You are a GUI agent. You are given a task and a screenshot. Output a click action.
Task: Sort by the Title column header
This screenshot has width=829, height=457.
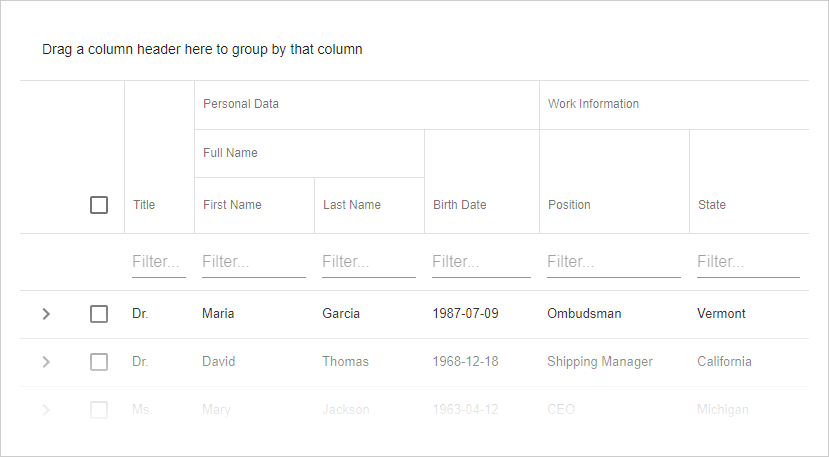tap(145, 205)
